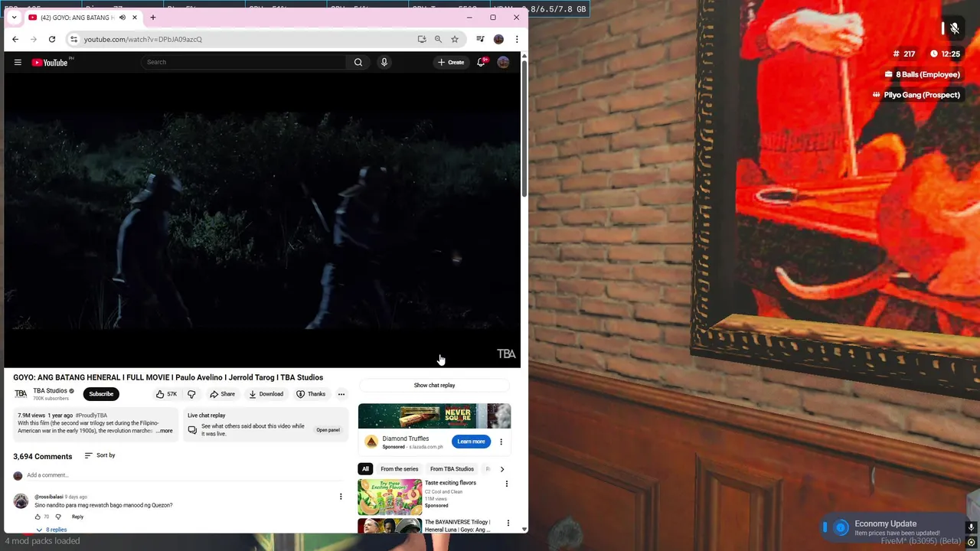Dislike the video with thumbs down
This screenshot has width=980, height=551.
pos(191,394)
